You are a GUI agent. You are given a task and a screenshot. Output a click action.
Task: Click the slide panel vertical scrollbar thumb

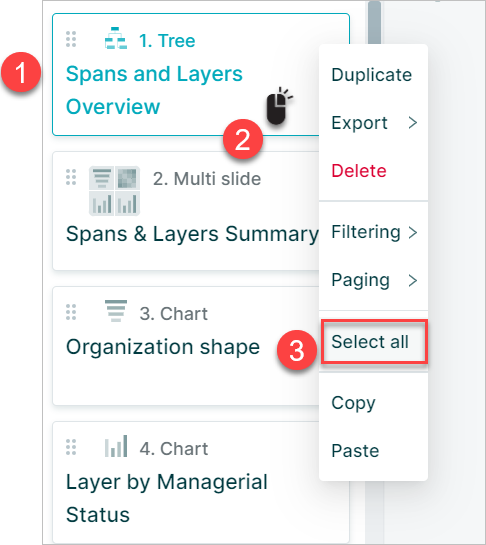374,22
